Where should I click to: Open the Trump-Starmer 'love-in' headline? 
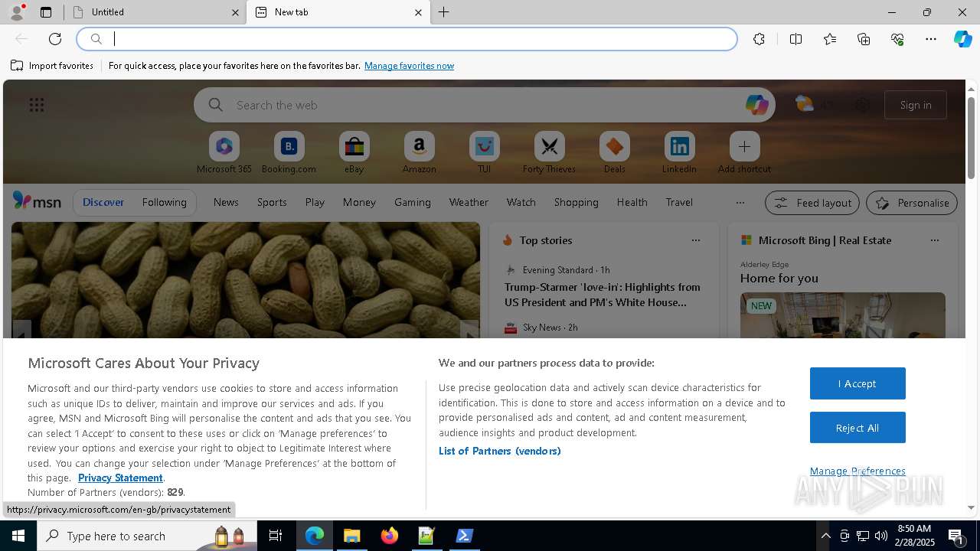[603, 295]
